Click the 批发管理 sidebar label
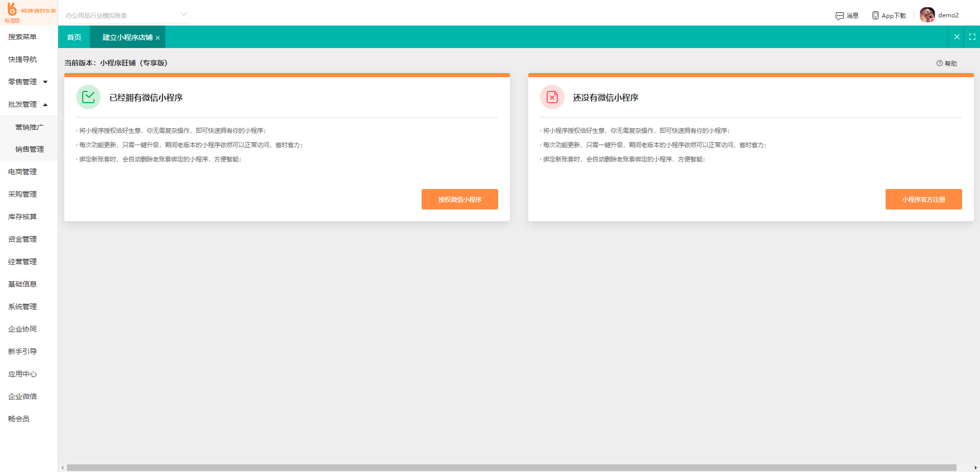 click(x=22, y=104)
